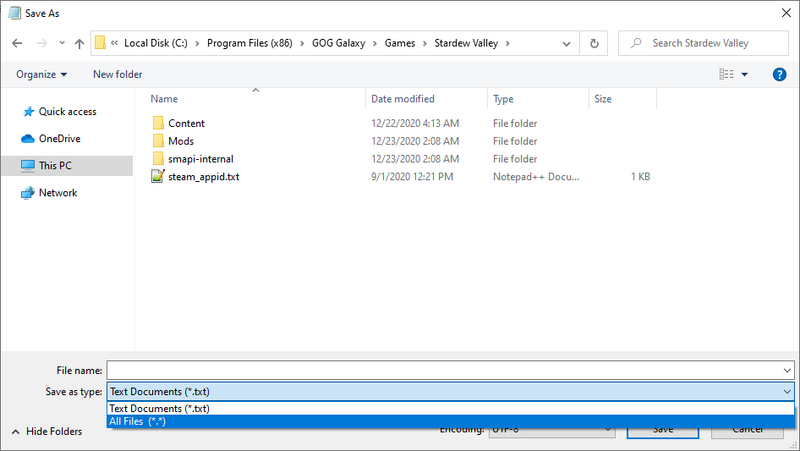The width and height of the screenshot is (800, 451).
Task: Close the Save As dialog
Action: [x=786, y=13]
